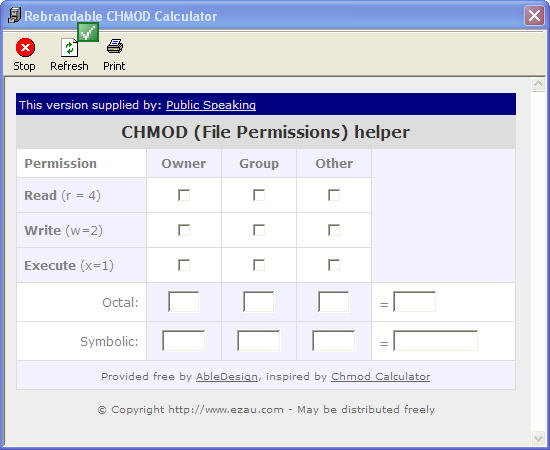The height and width of the screenshot is (450, 550).
Task: Click 'This version supplied by:' text
Action: 90,105
